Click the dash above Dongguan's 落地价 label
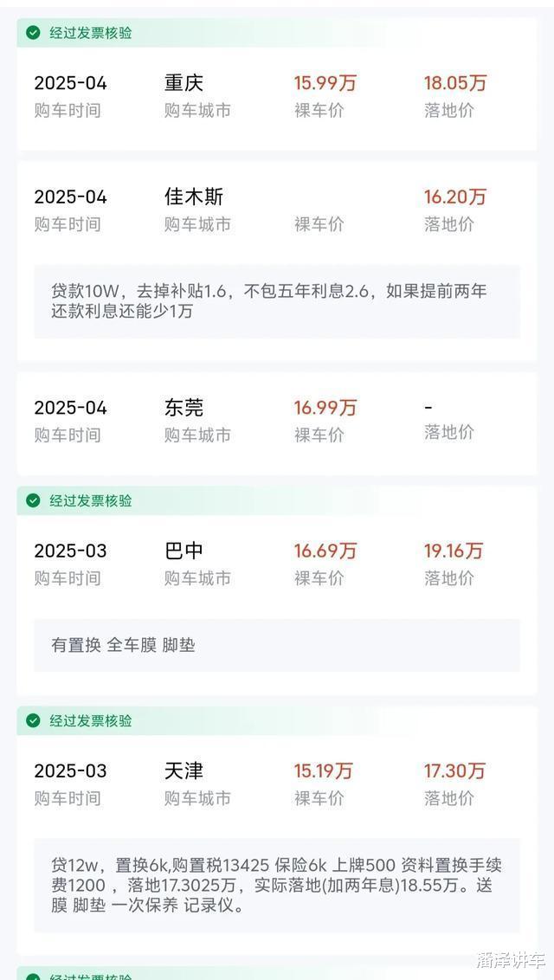Screen dimensions: 554x980 [428, 408]
